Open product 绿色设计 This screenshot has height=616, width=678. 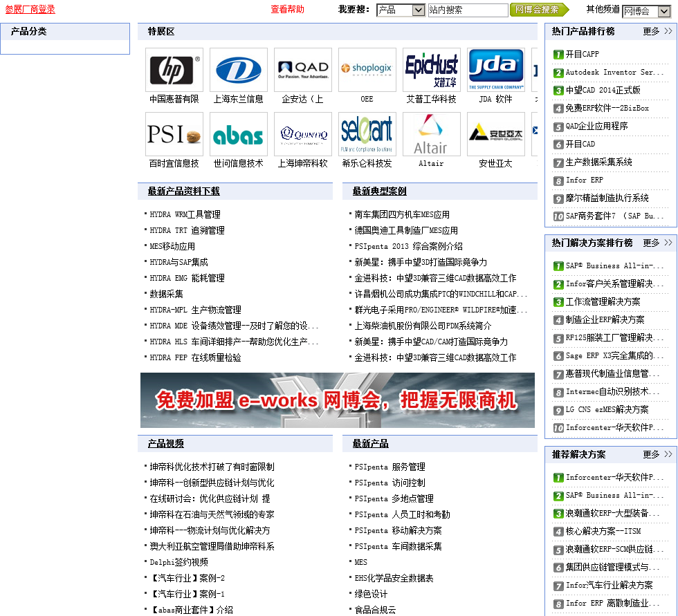pyautogui.click(x=371, y=595)
